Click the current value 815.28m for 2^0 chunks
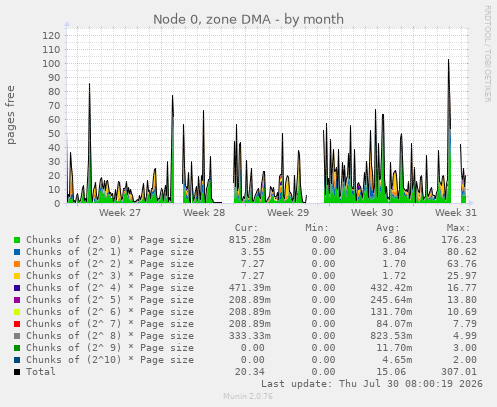The image size is (497, 407). tap(250, 240)
